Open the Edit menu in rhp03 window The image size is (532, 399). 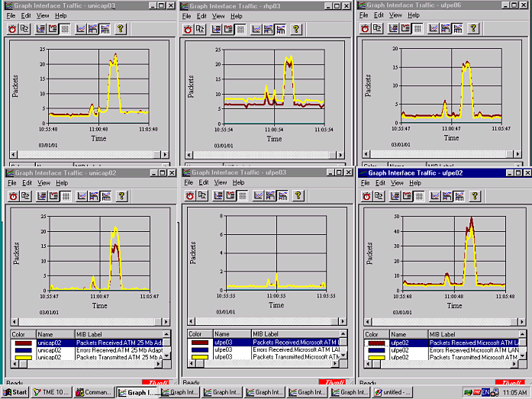202,16
